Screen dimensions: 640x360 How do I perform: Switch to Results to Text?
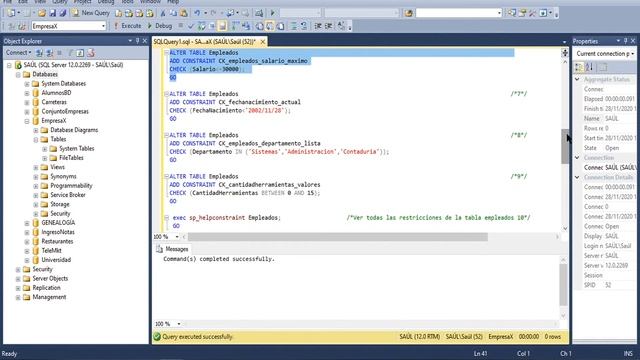point(260,26)
